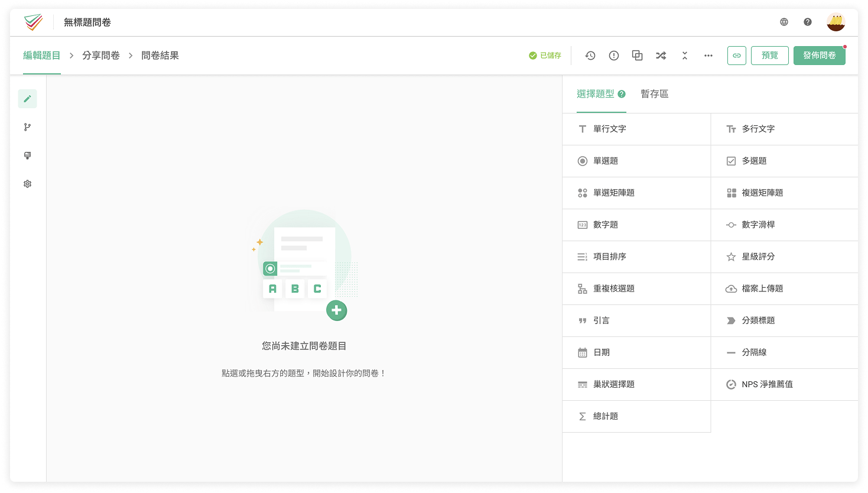Add a 星級評分 star rating question
The width and height of the screenshot is (868, 493).
pos(785,257)
